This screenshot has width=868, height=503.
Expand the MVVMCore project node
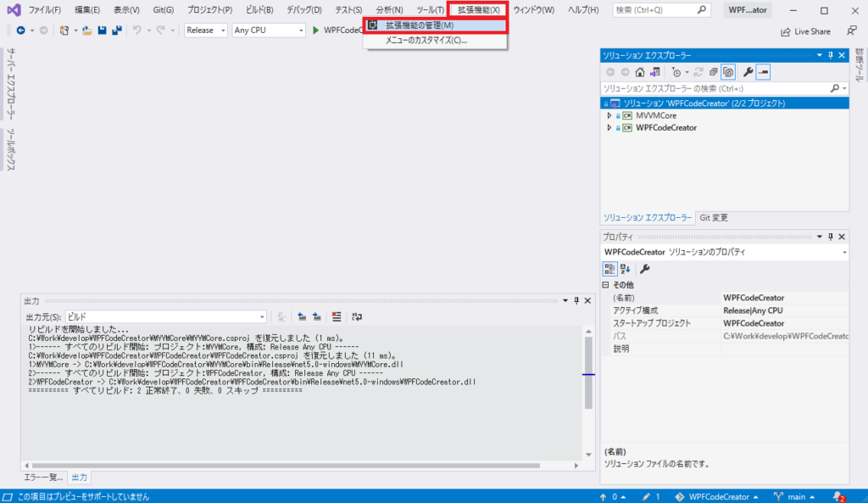pyautogui.click(x=609, y=115)
